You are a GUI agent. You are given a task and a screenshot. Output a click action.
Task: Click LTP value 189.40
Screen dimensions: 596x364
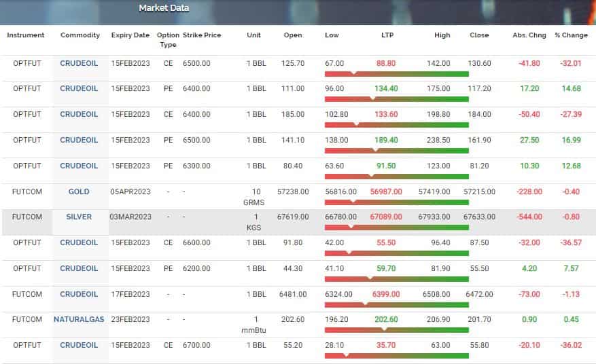386,140
